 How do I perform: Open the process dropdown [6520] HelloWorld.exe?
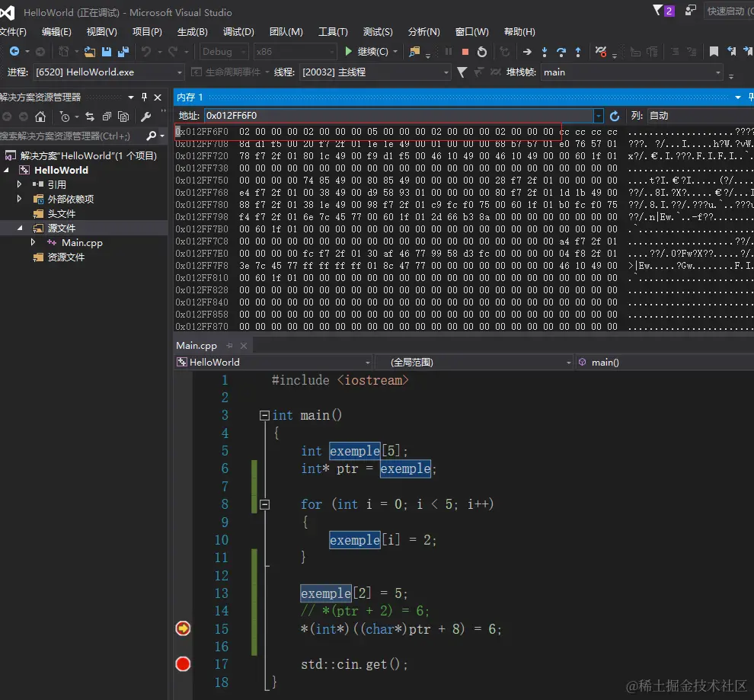pos(109,72)
